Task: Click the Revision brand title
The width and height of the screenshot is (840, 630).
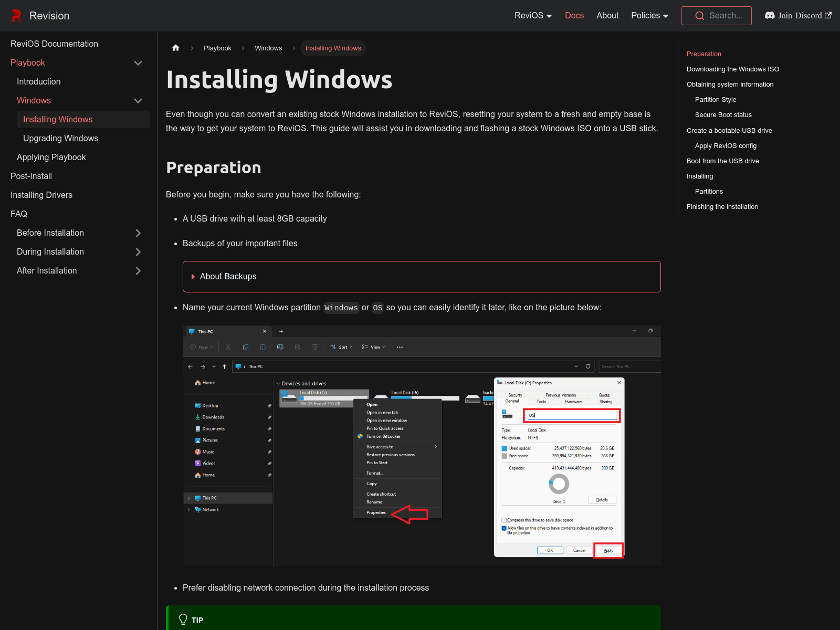Action: click(49, 16)
